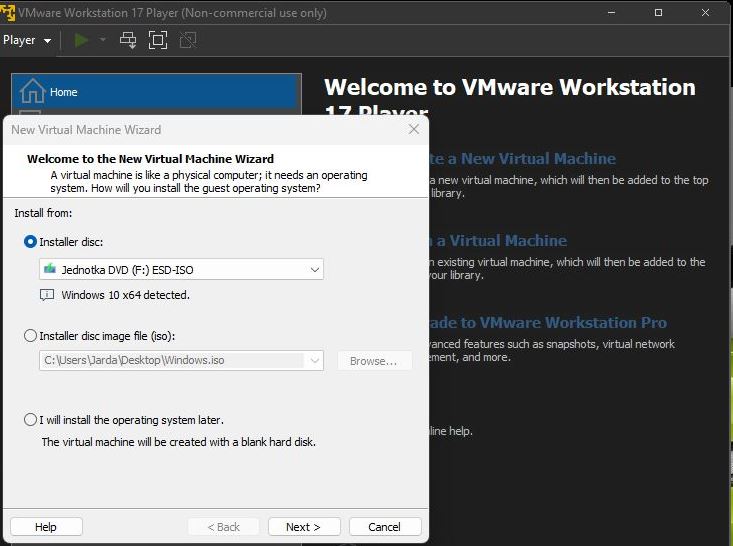Click the info icon beside Windows 10 detected
This screenshot has width=733, height=546.
point(47,295)
